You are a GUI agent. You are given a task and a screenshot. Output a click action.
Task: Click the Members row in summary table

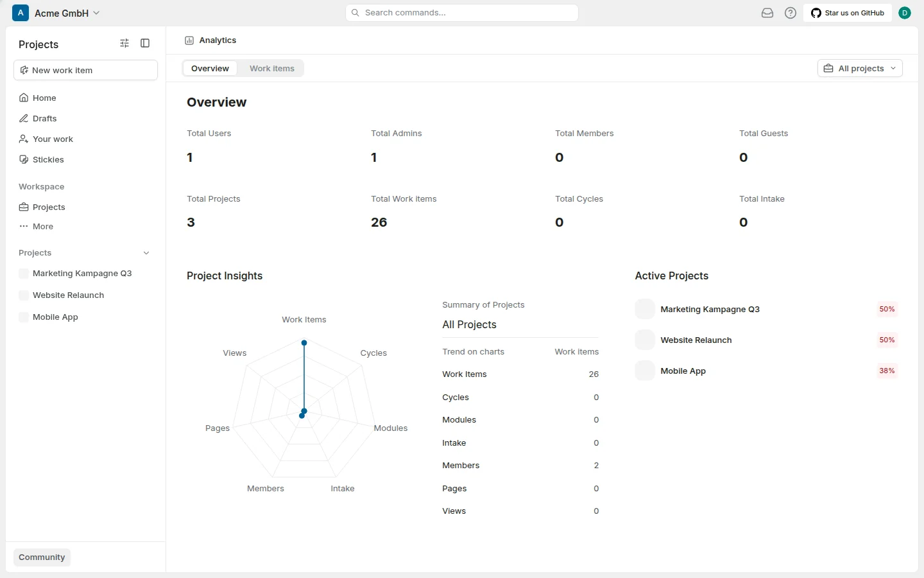pyautogui.click(x=520, y=466)
